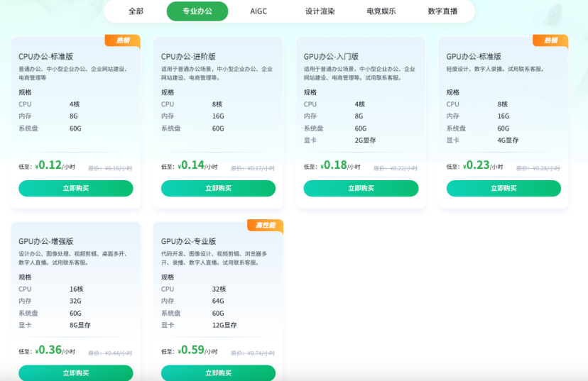Click the ¥0.36 price on GPU办公-增强版
This screenshot has width=588, height=381.
coord(48,350)
